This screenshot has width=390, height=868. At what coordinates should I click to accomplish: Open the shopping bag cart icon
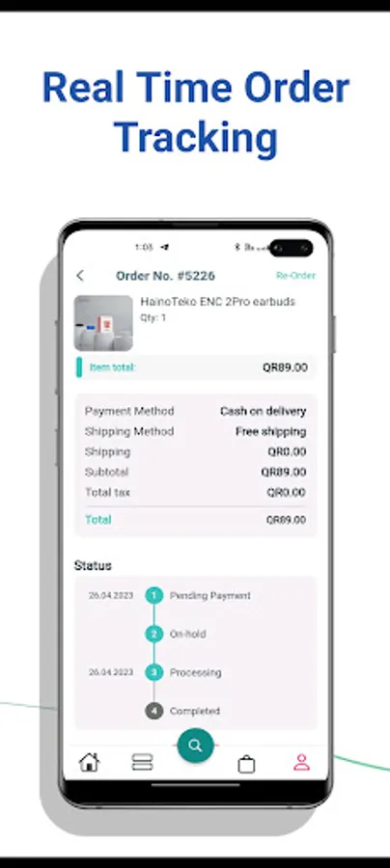(246, 764)
